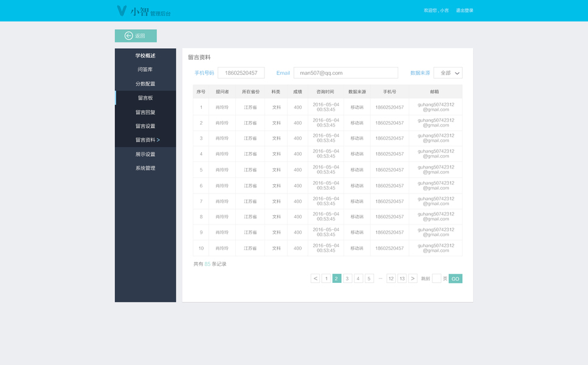
Task: Click 咨询时间 cell in row 3
Action: point(326,138)
